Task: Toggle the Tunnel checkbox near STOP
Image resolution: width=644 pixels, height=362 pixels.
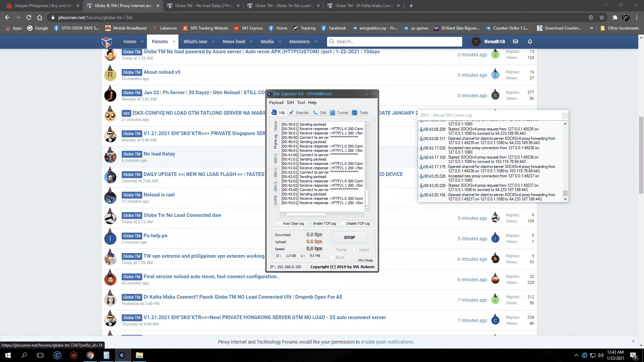Action: [332, 250]
